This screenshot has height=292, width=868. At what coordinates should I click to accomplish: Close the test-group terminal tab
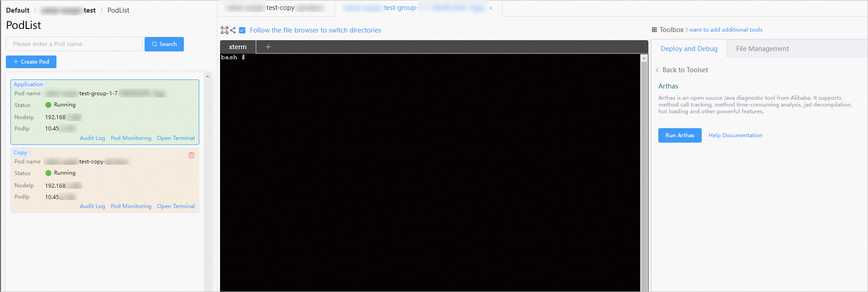click(x=491, y=8)
